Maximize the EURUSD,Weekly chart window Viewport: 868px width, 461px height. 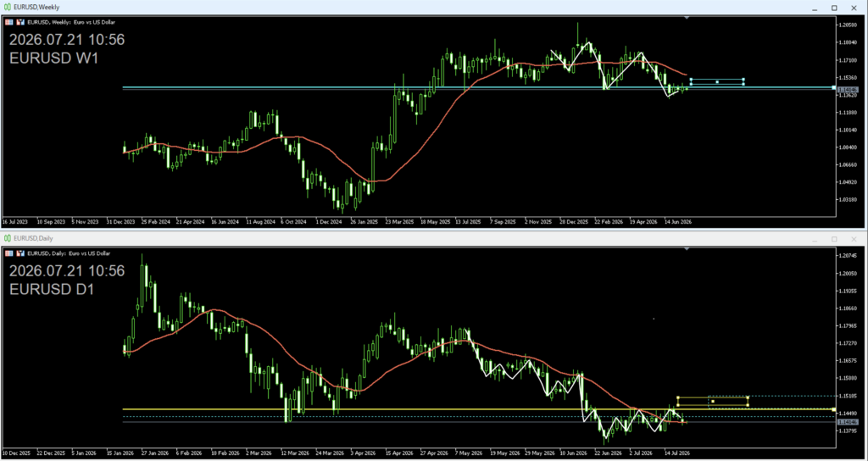[x=834, y=8]
